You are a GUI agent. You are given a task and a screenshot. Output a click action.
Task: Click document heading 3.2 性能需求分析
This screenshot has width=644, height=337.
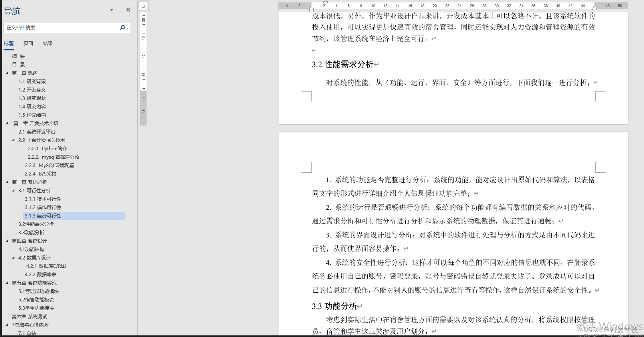pos(343,64)
